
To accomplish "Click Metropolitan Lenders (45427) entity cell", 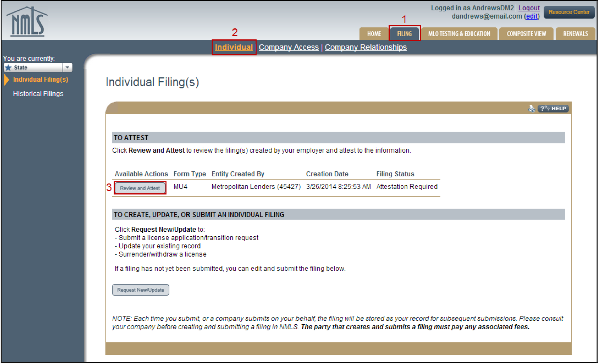I will coord(256,187).
